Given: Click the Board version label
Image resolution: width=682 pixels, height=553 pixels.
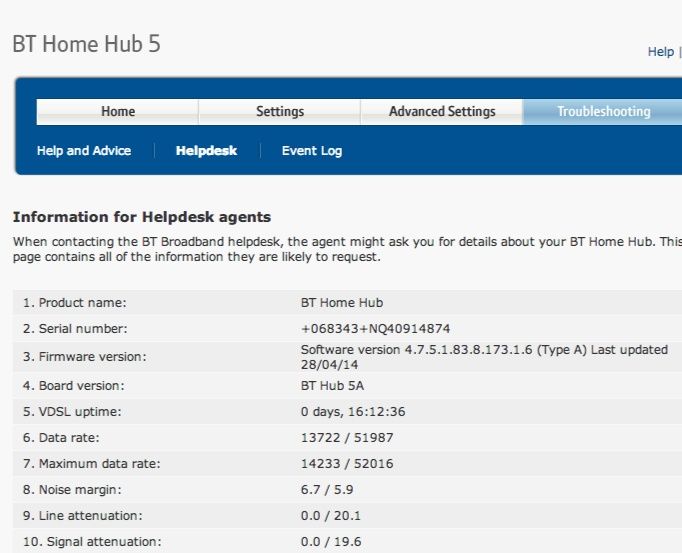Looking at the screenshot, I should point(74,386).
